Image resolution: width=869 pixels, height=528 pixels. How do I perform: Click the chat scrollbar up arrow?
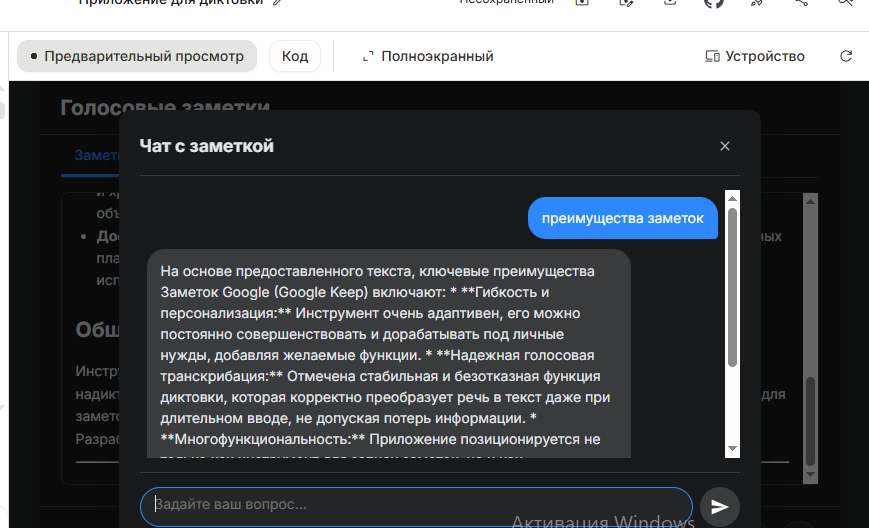732,198
